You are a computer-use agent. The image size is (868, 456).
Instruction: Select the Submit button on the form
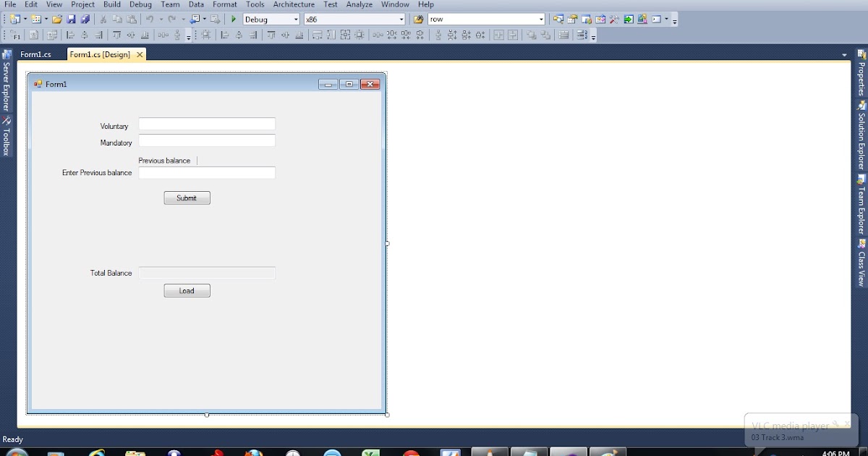pos(187,198)
